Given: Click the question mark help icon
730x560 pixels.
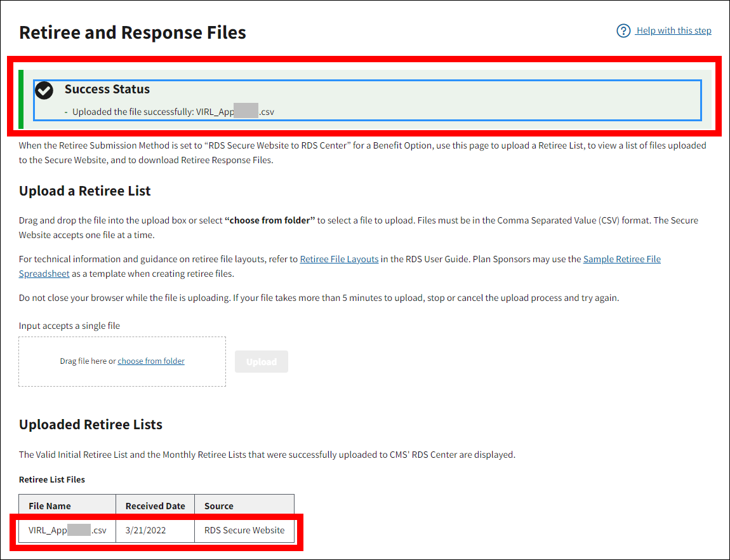Looking at the screenshot, I should (x=623, y=31).
